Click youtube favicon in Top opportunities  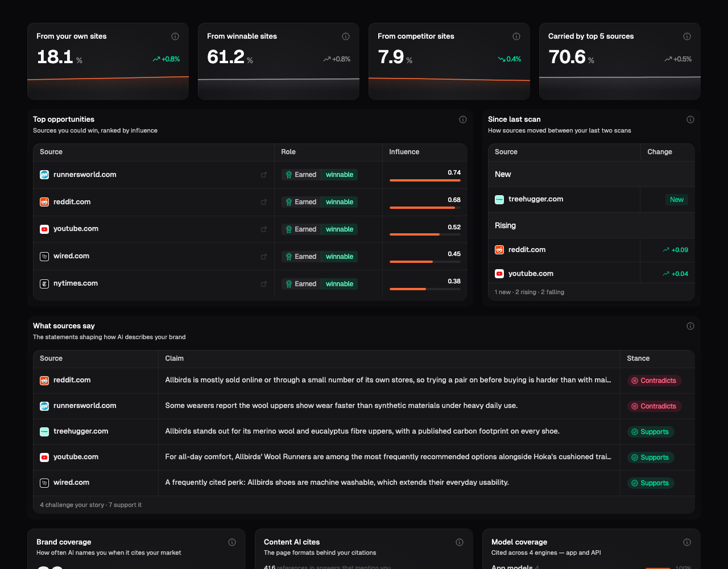click(x=44, y=229)
